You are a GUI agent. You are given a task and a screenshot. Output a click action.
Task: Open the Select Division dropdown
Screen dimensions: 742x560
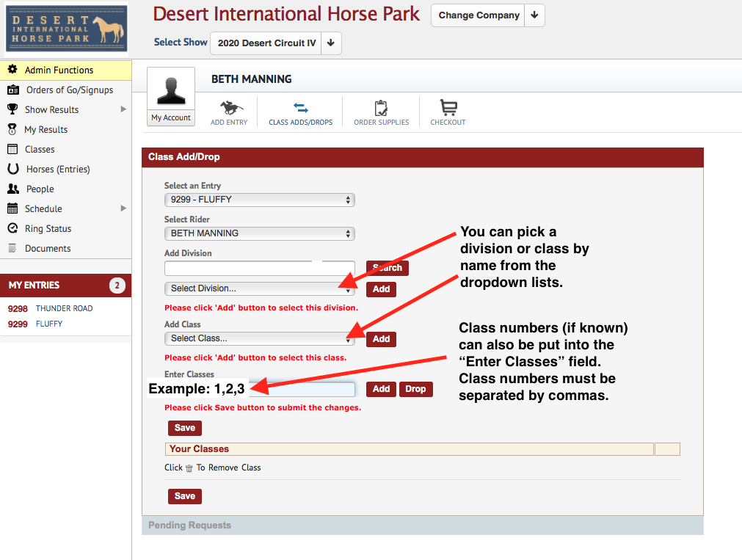point(259,288)
